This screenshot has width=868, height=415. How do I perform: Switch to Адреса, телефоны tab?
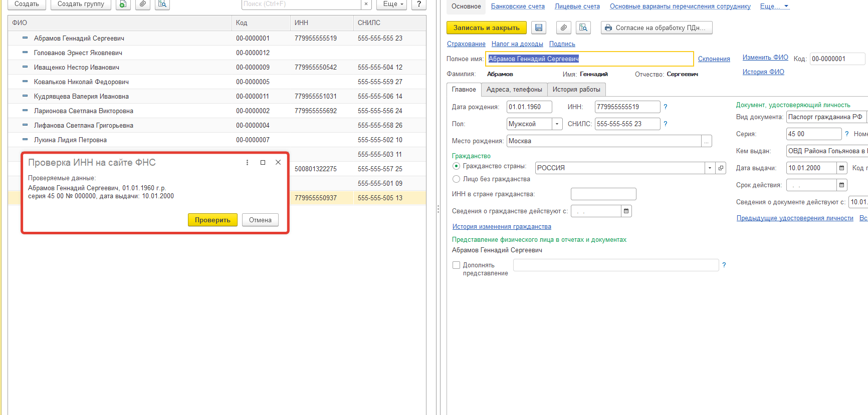click(x=514, y=89)
